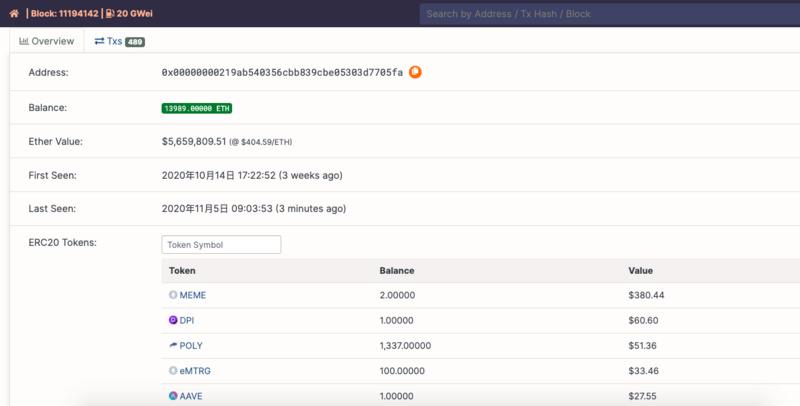Click the green 13989 ETH balance badge

tap(196, 108)
